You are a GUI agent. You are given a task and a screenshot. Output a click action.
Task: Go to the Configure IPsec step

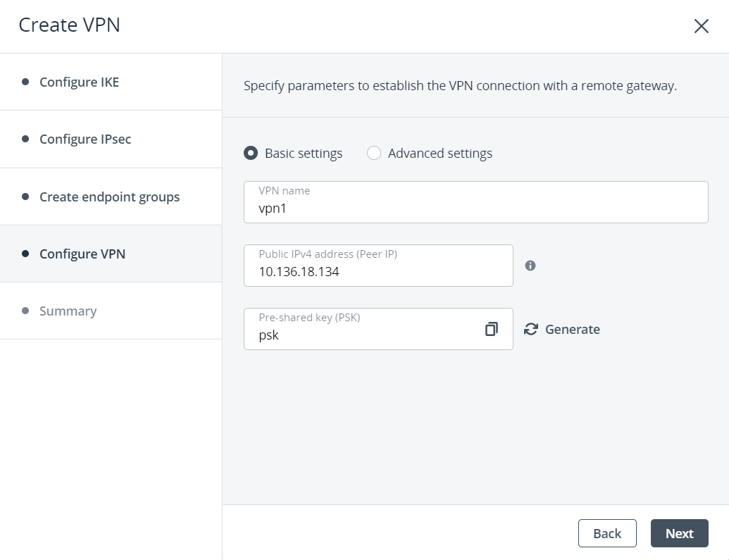click(x=85, y=139)
